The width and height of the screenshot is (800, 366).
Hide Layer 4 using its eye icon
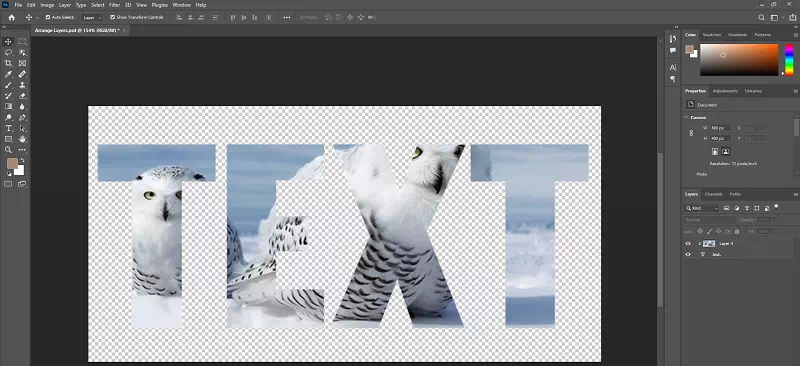click(x=688, y=244)
